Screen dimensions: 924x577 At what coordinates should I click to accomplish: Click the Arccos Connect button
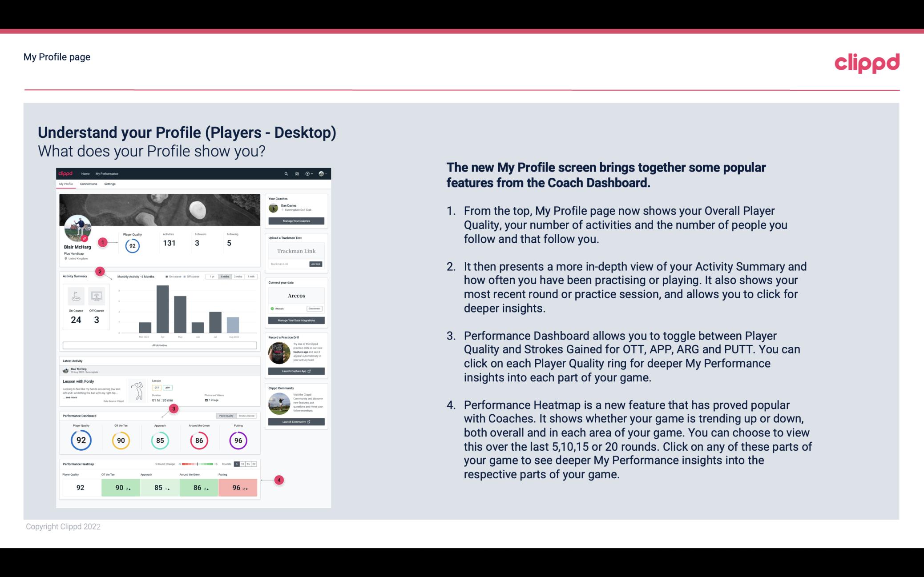tap(315, 308)
